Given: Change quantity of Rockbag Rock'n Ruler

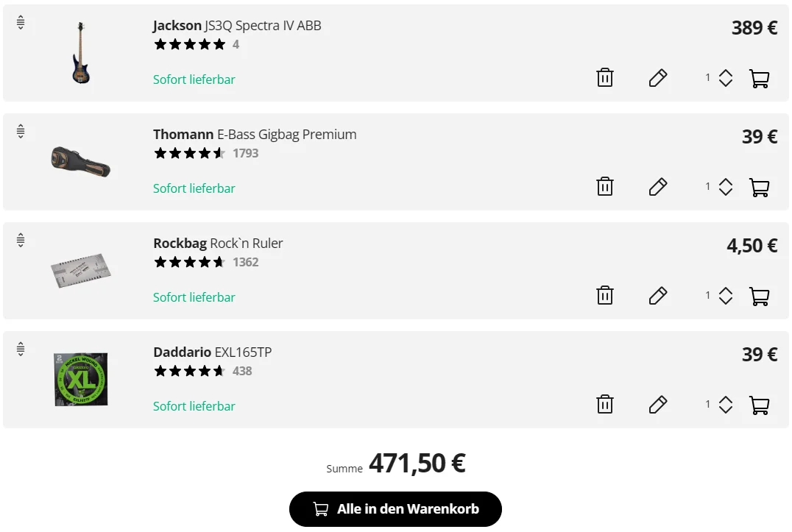Looking at the screenshot, I should pos(725,296).
